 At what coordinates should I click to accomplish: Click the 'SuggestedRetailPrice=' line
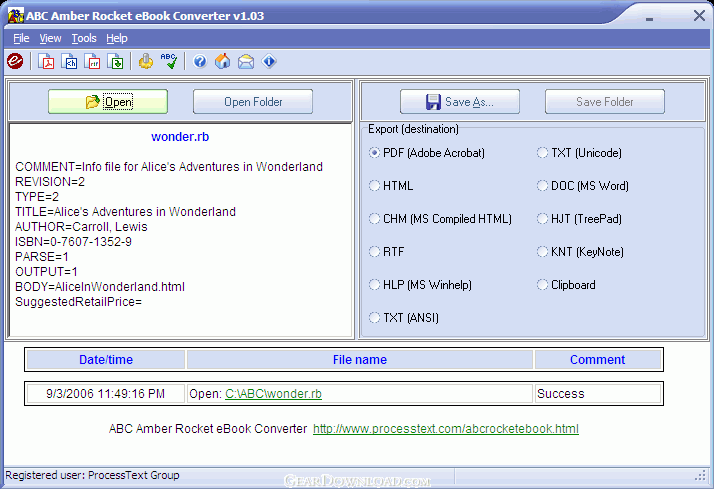(78, 302)
